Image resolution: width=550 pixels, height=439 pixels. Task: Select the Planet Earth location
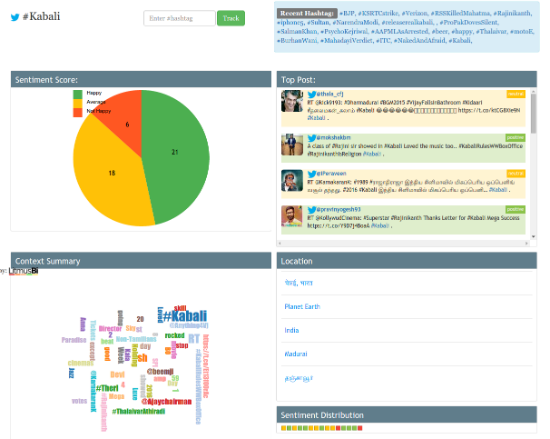[x=302, y=307]
